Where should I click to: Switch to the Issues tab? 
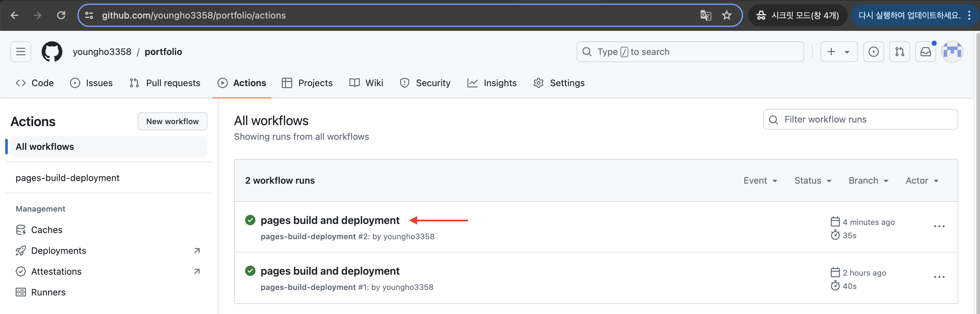click(x=91, y=83)
